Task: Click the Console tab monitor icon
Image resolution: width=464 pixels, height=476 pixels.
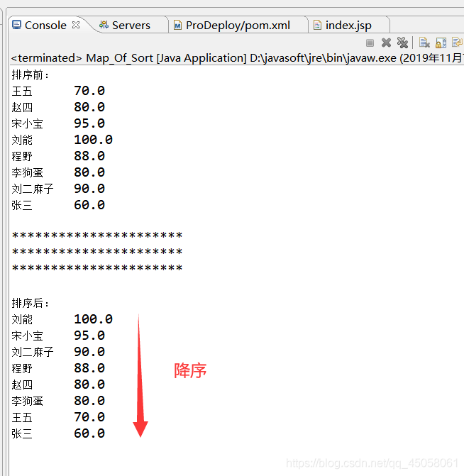Action: [16, 26]
